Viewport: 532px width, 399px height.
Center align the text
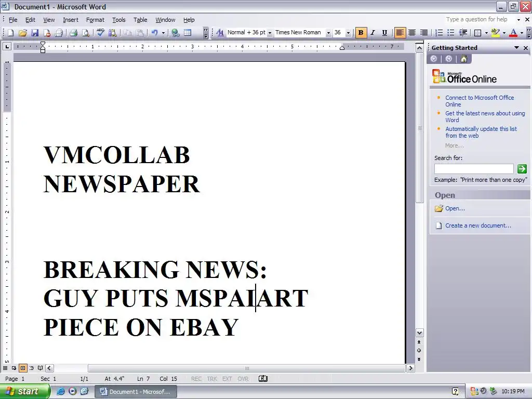click(412, 33)
